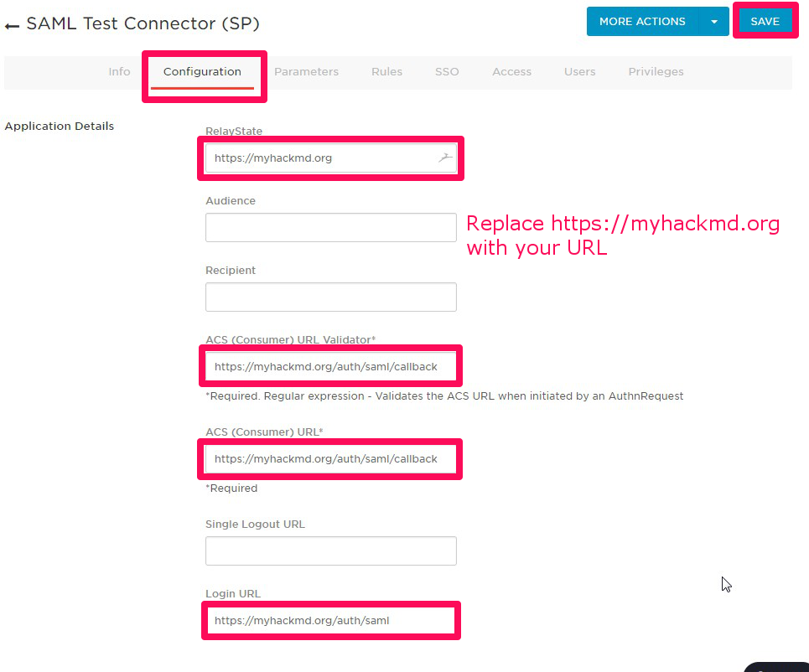Select the Recipient input box

[330, 297]
